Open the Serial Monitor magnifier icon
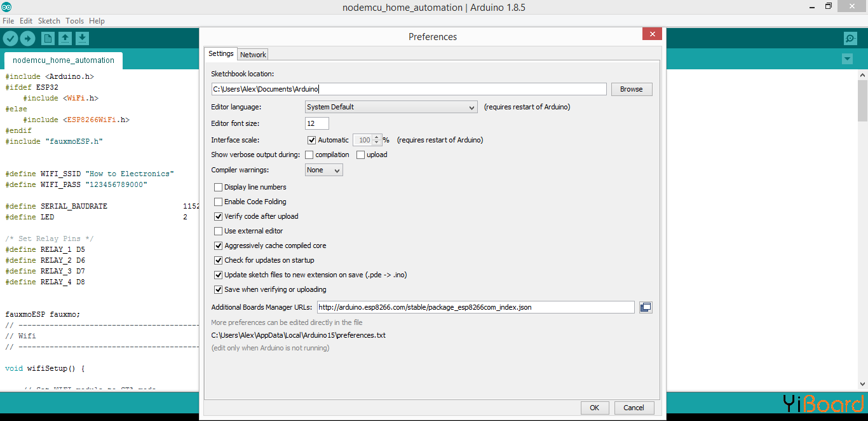This screenshot has height=421, width=868. click(850, 39)
